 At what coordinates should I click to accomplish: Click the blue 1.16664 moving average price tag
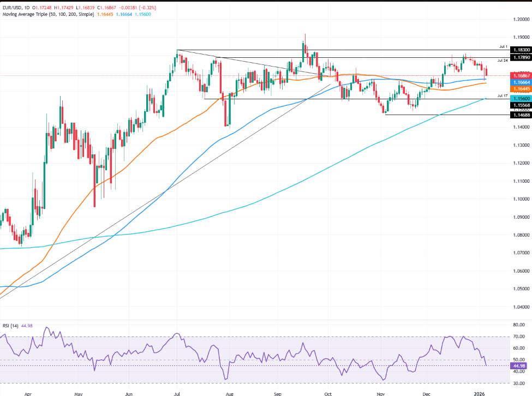[x=520, y=82]
